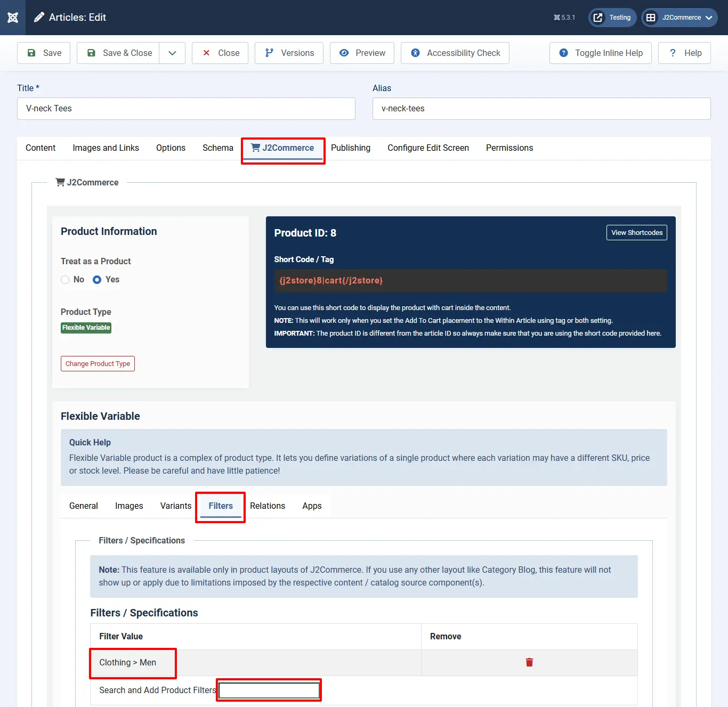Screen dimensions: 728x707
Task: Open the Variants product tab
Action: point(176,506)
